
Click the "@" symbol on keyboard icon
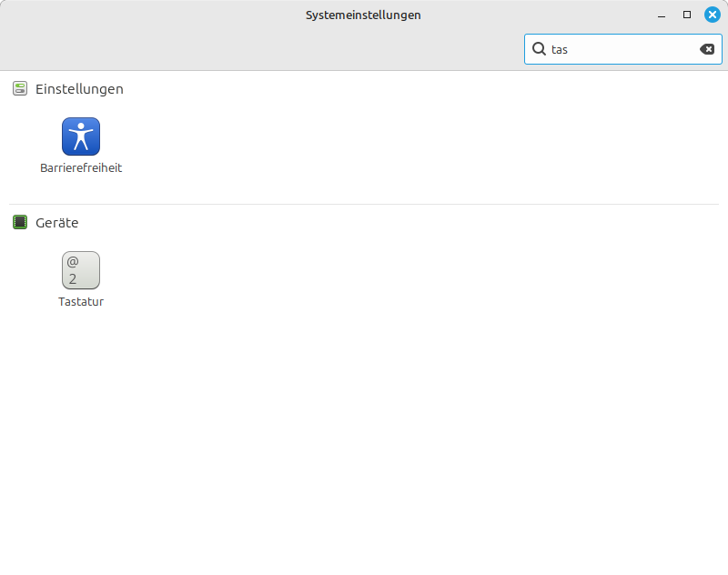pyautogui.click(x=73, y=262)
